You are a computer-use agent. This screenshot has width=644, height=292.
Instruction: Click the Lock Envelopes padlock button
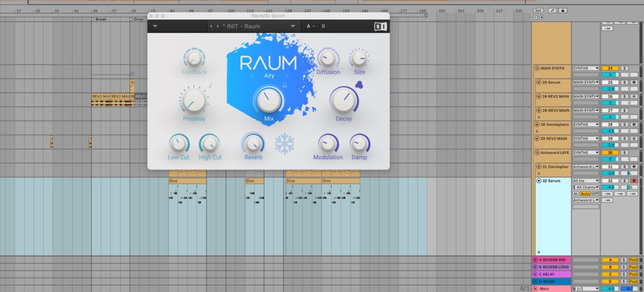point(563,10)
